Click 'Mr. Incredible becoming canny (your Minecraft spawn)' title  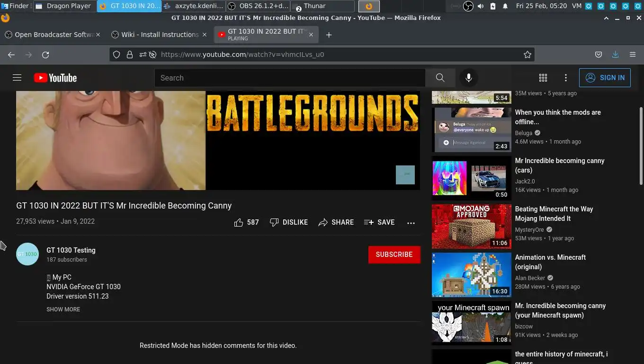pos(560,310)
